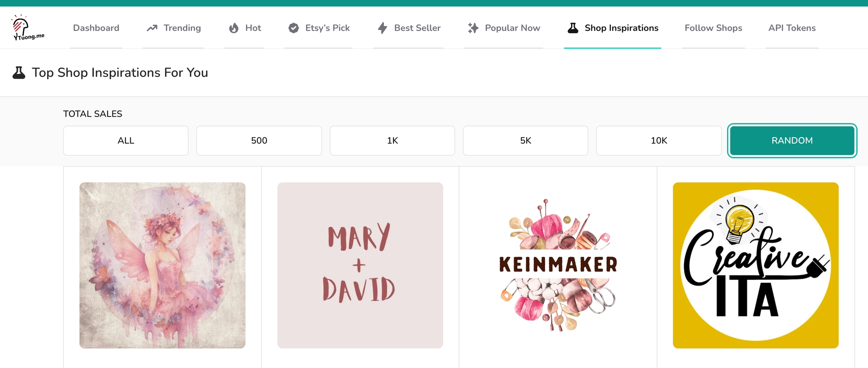Click the Hot flame icon
This screenshot has height=368, width=868.
(x=234, y=28)
